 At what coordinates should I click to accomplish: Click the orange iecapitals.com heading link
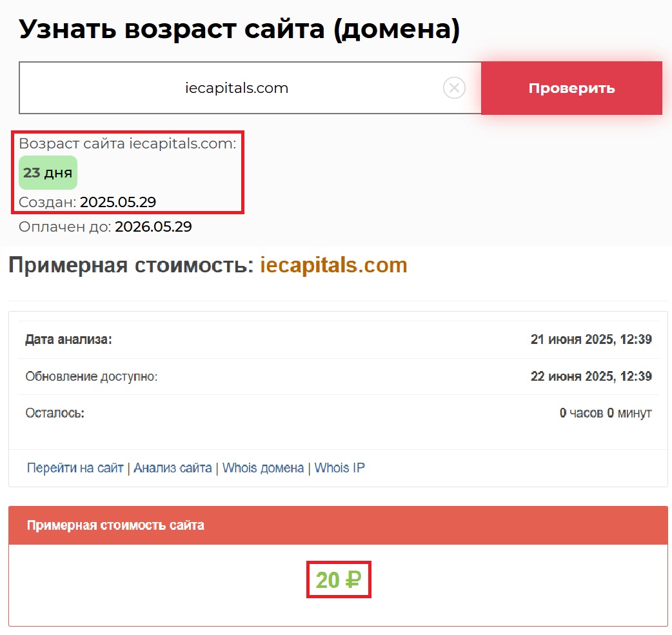[x=333, y=265]
